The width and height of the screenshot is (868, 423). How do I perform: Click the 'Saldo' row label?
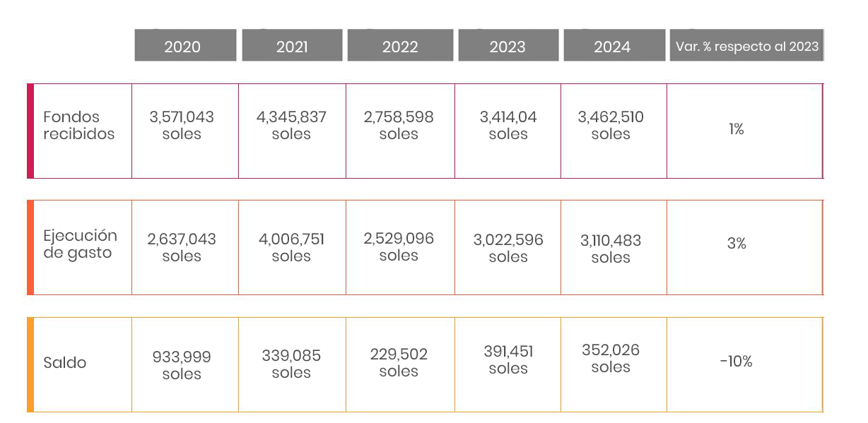pyautogui.click(x=65, y=363)
